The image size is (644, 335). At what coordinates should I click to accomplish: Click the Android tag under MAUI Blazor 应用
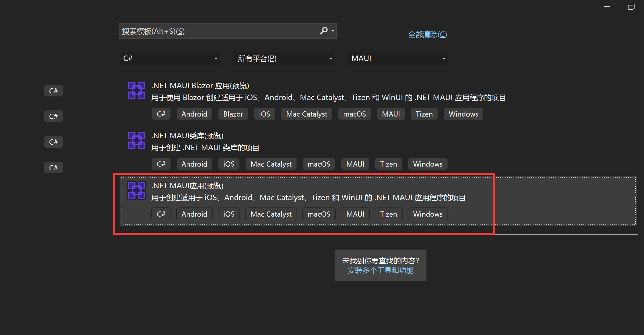click(194, 114)
